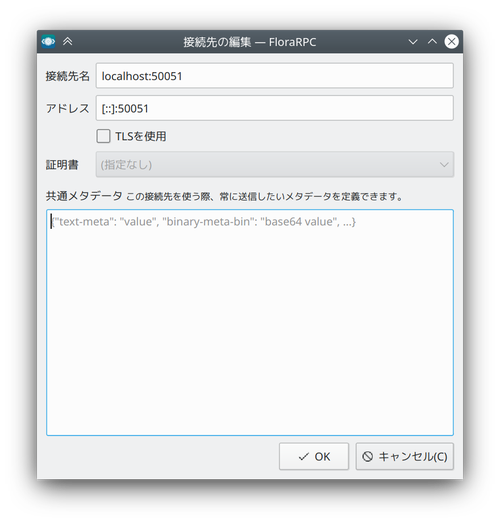Click the 共通メタデータ description text
The image size is (500, 523).
click(265, 196)
